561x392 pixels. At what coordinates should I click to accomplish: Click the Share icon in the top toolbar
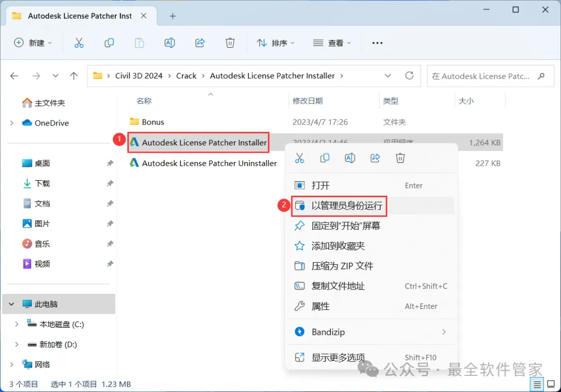(199, 43)
